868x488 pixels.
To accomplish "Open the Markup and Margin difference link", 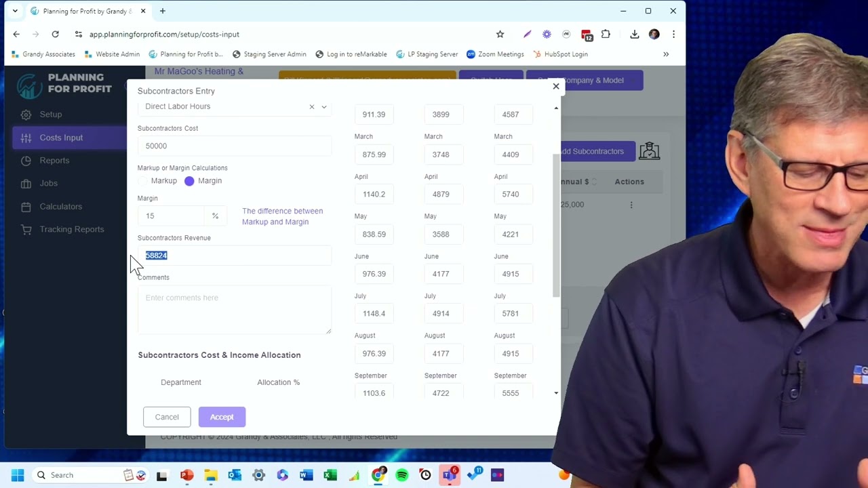I will tap(282, 216).
